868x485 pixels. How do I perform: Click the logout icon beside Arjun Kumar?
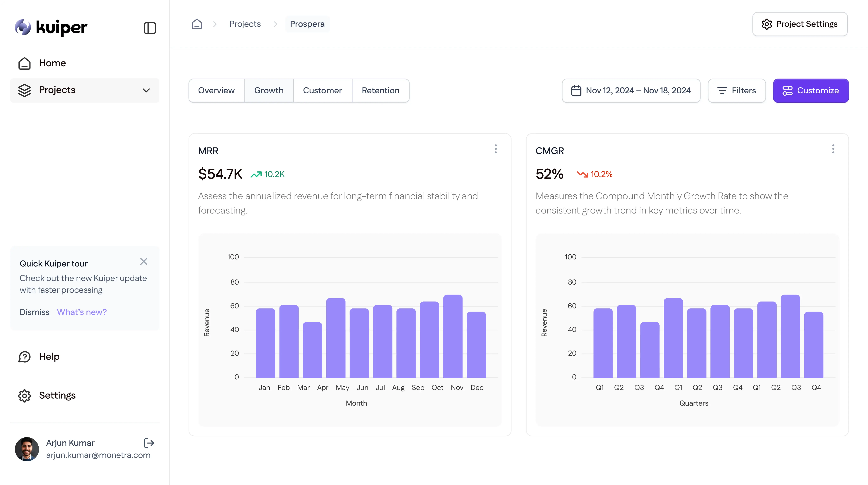click(149, 443)
